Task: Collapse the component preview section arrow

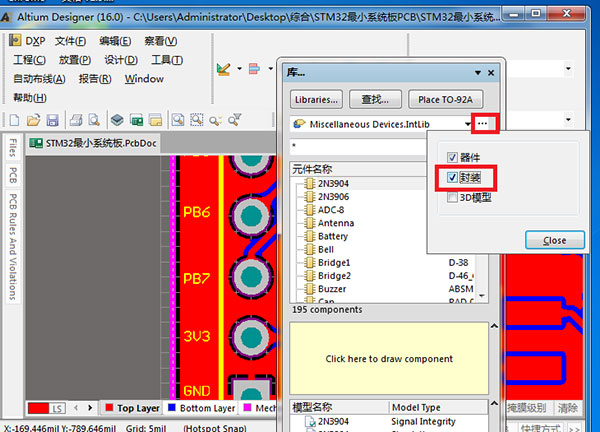Action: click(x=494, y=326)
